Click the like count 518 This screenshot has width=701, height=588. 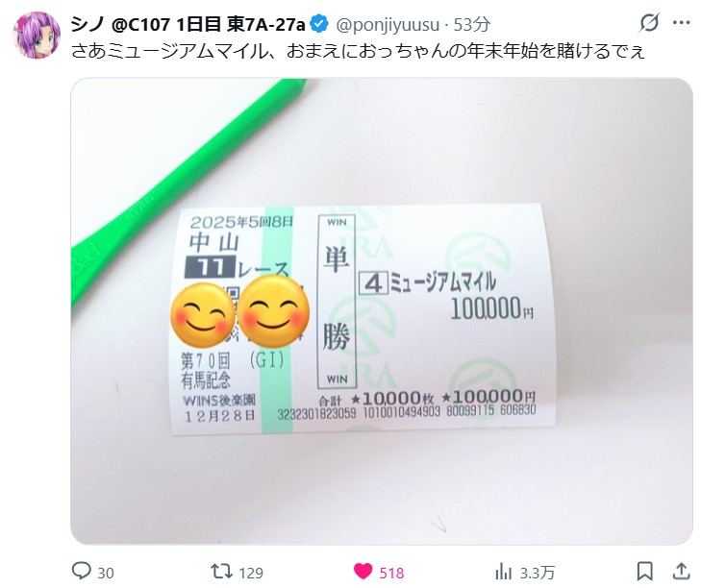click(391, 573)
